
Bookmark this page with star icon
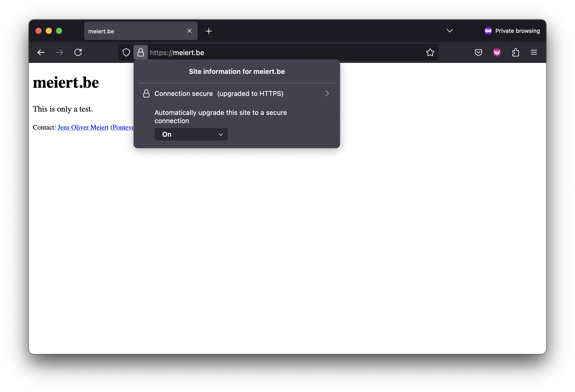(x=430, y=52)
